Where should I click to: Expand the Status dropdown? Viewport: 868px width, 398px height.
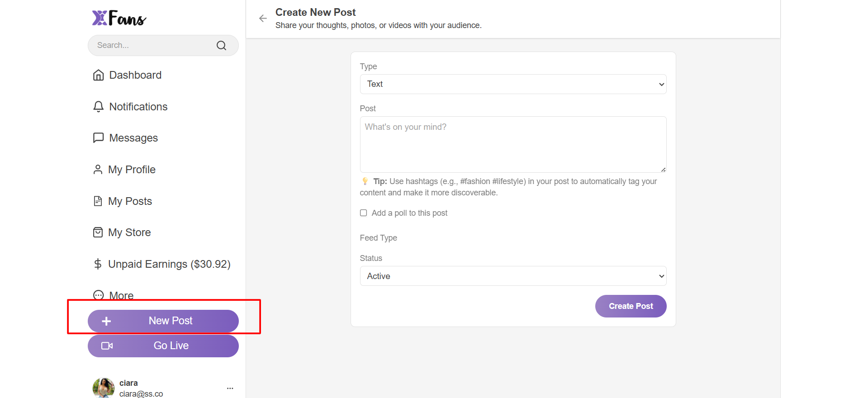[x=513, y=276]
